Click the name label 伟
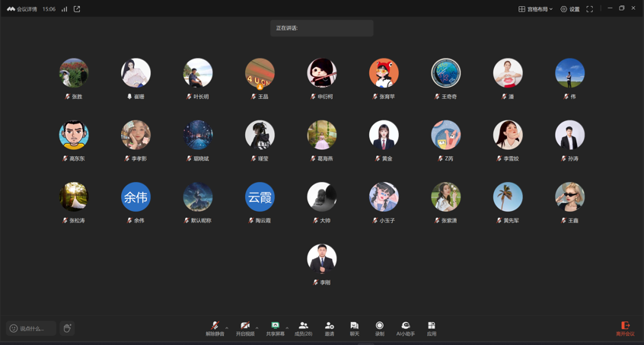Viewport: 644px width, 345px height. click(573, 97)
